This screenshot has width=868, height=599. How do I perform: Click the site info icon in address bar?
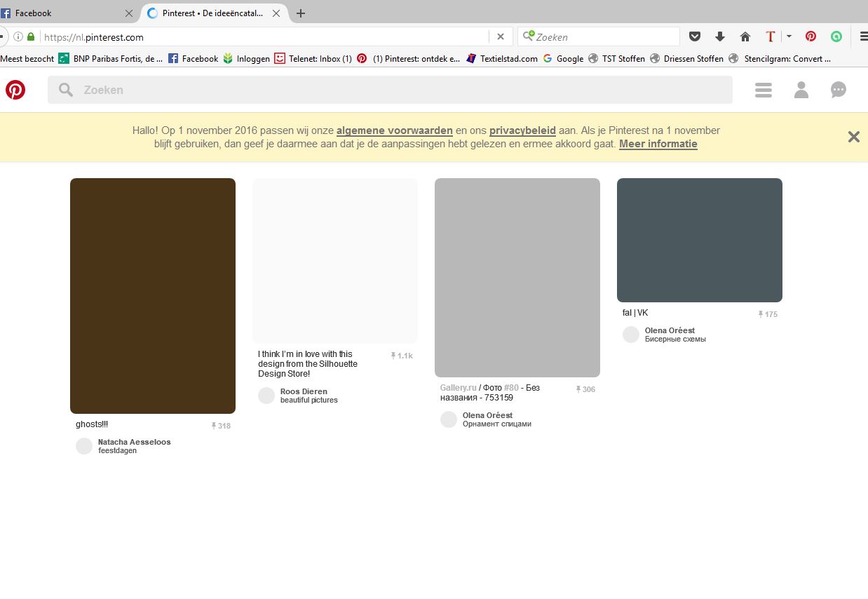click(18, 36)
